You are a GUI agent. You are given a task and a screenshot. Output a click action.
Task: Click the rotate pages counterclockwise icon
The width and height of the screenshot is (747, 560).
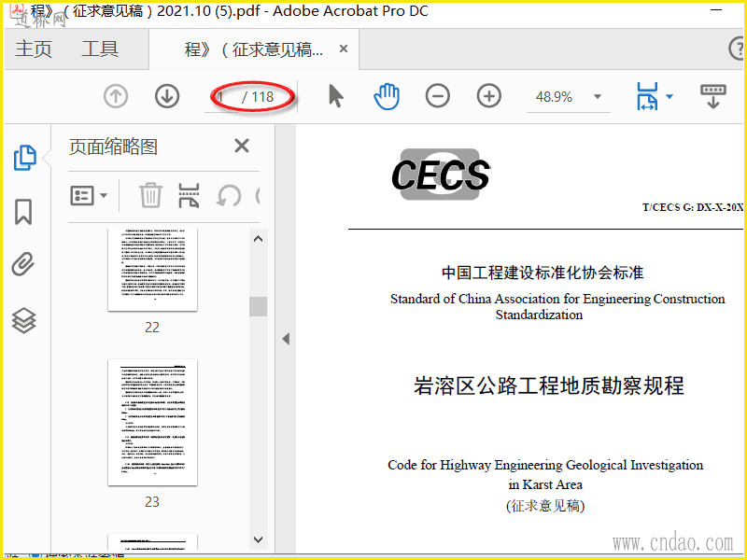228,196
